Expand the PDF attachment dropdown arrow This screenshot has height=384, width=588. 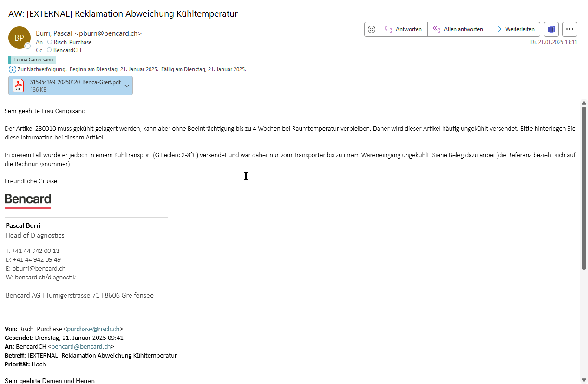tap(127, 86)
